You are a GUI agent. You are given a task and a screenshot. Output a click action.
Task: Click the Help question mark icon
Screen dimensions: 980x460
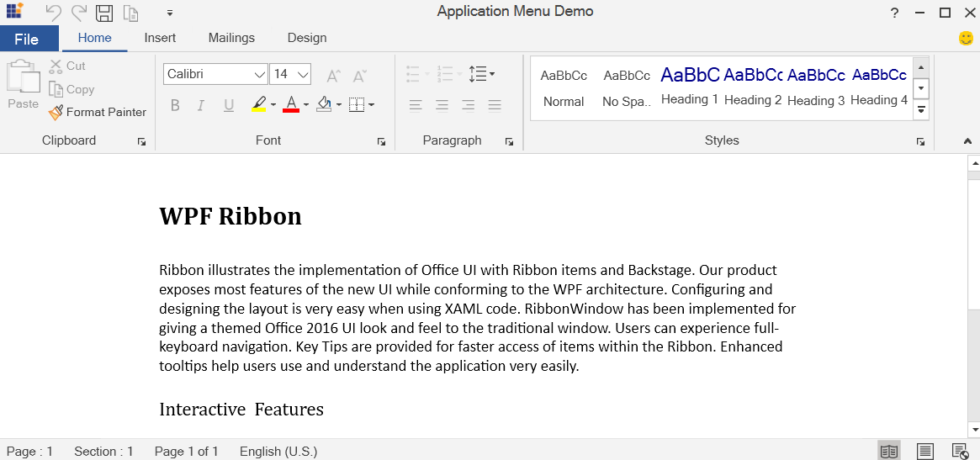pos(894,13)
